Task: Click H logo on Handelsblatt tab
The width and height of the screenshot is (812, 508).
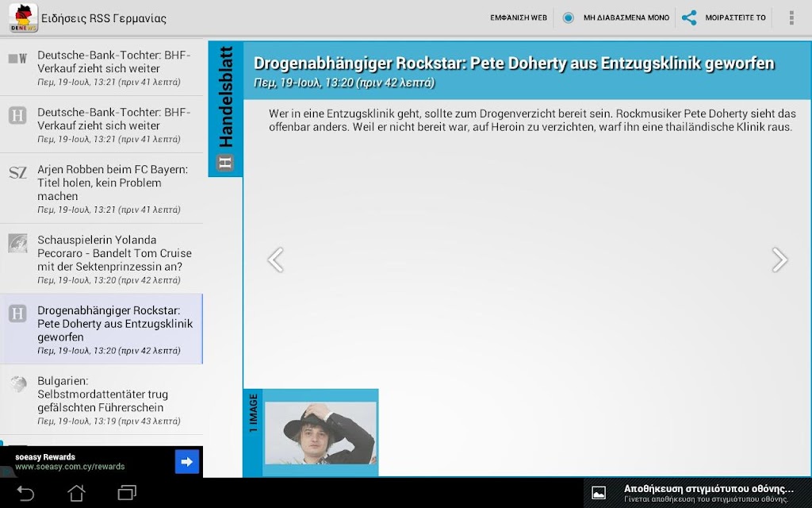Action: [225, 163]
